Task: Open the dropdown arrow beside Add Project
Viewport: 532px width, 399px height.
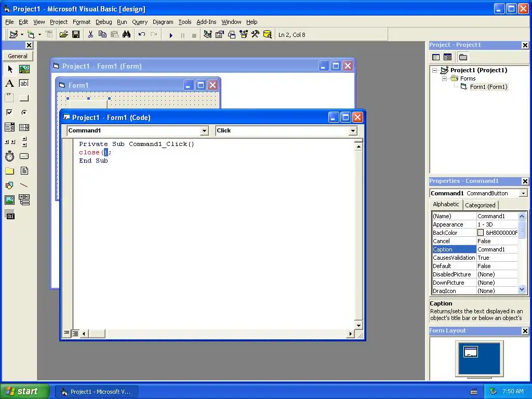Action: (x=22, y=35)
